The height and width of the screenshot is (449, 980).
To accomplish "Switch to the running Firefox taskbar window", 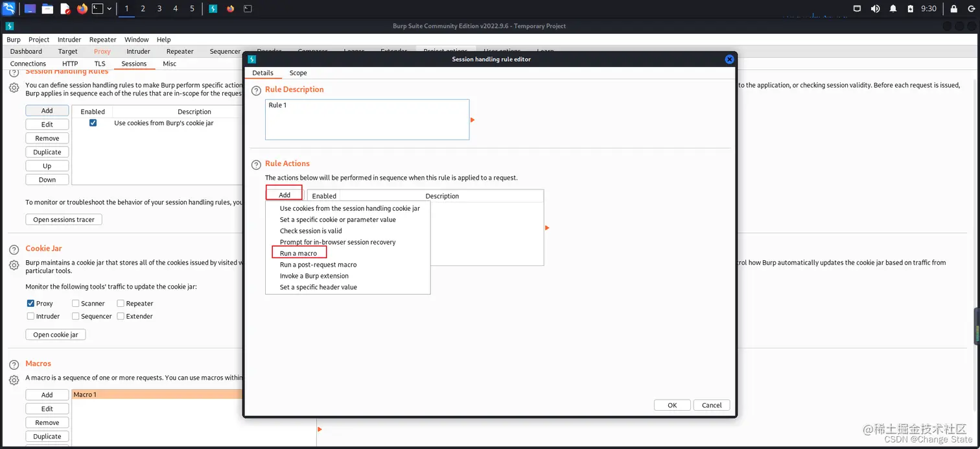I will pos(231,8).
